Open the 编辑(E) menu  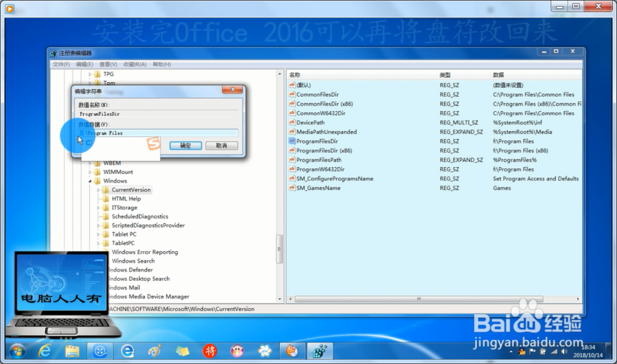85,64
